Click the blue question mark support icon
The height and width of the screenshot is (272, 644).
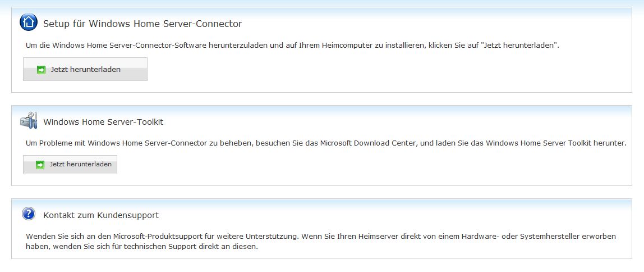28,214
